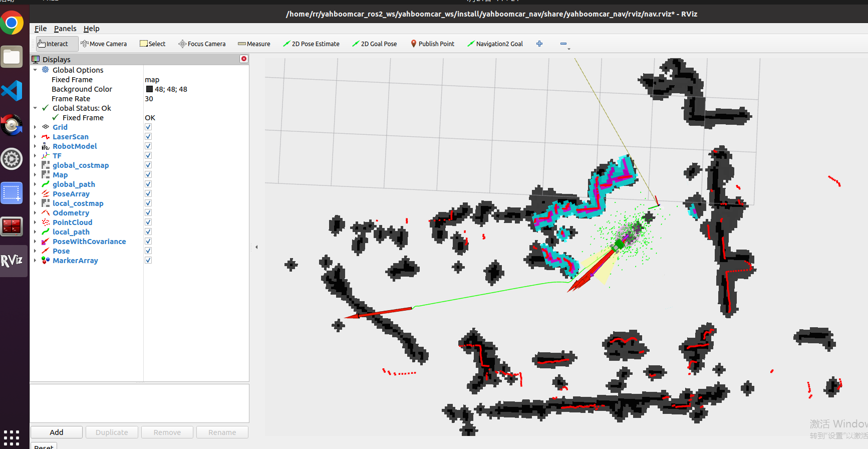
Task: Switch to Move Camera tool
Action: 104,44
